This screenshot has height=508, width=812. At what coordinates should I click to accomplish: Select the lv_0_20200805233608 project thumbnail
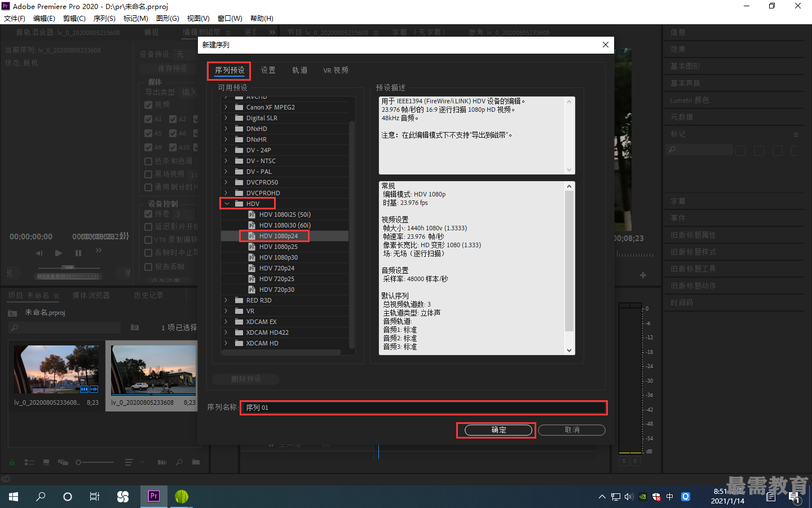coord(153,370)
